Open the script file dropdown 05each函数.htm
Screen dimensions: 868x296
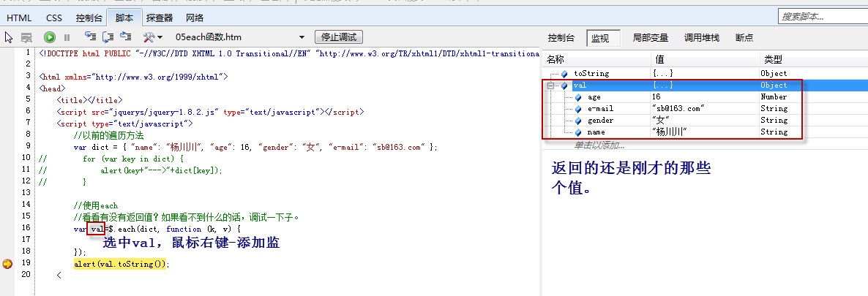(240, 37)
